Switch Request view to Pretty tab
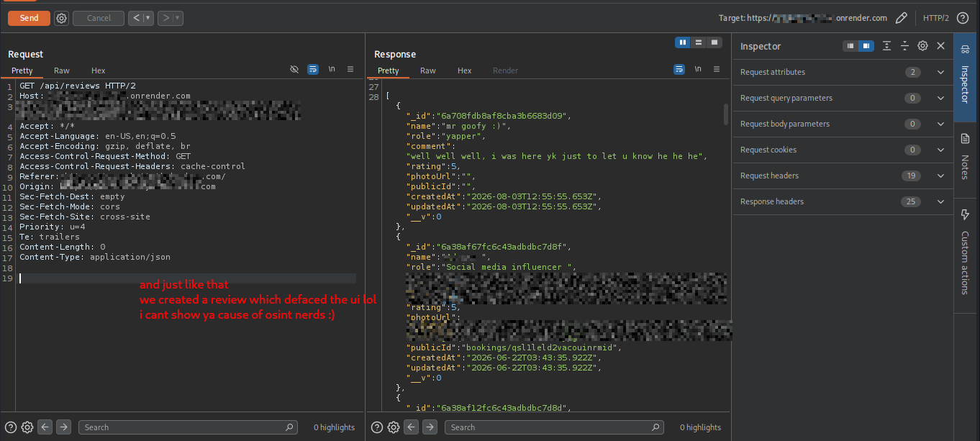 (22, 71)
